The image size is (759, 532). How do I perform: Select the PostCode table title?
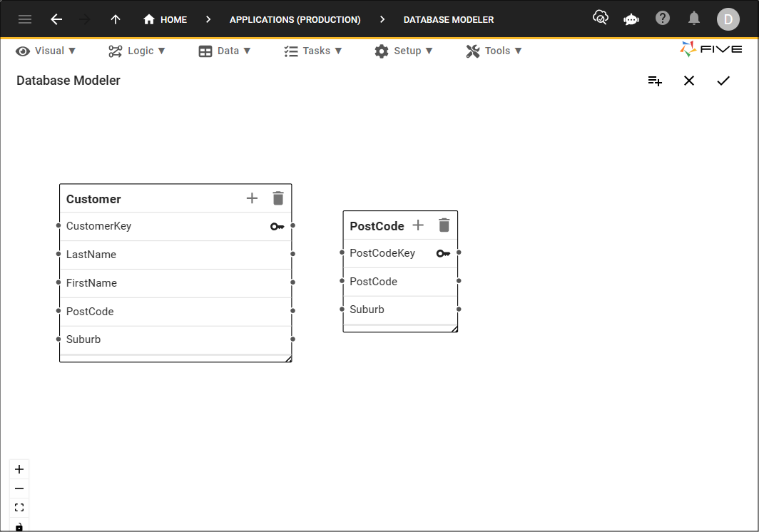pyautogui.click(x=377, y=226)
